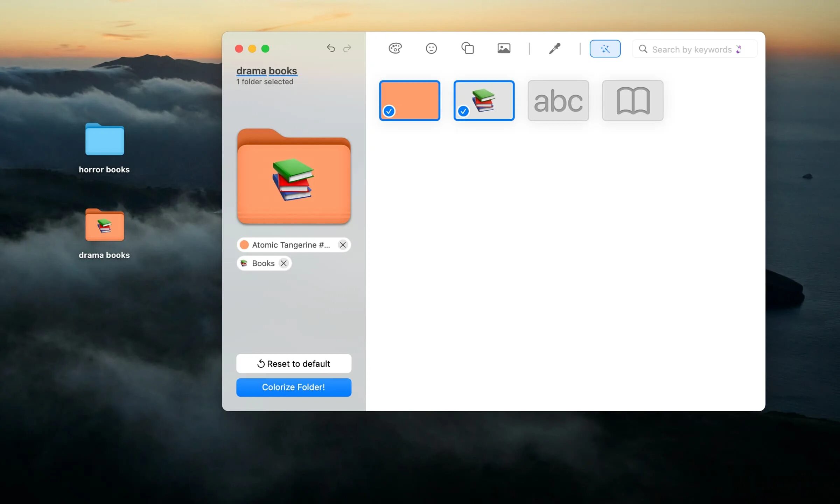Select the horror books desktop folder
The height and width of the screenshot is (504, 840).
pyautogui.click(x=104, y=140)
